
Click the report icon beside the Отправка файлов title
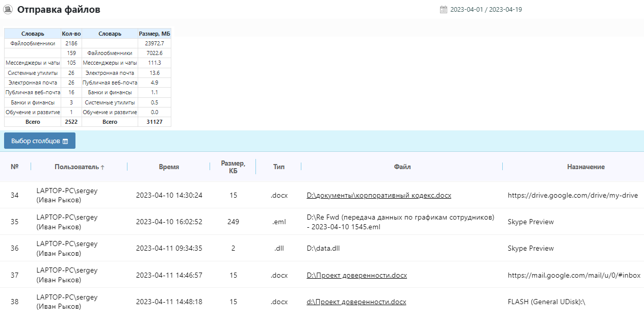pos(8,10)
